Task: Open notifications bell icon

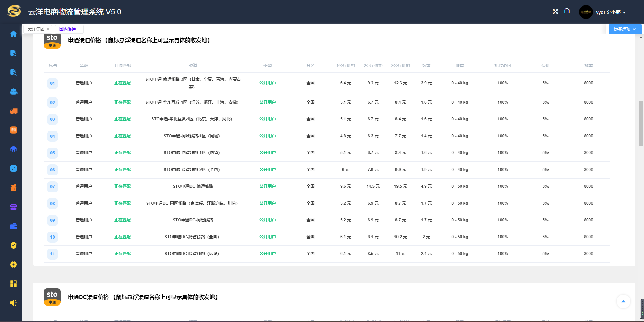Action: [x=567, y=11]
